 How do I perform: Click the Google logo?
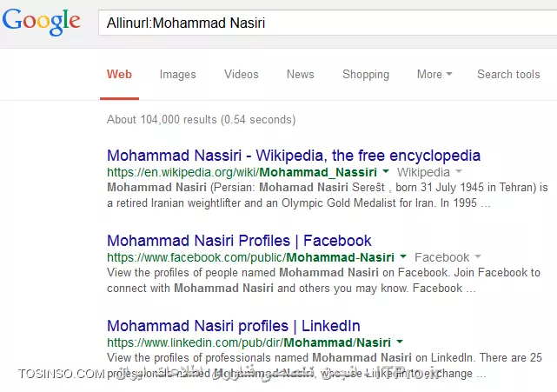coord(42,22)
